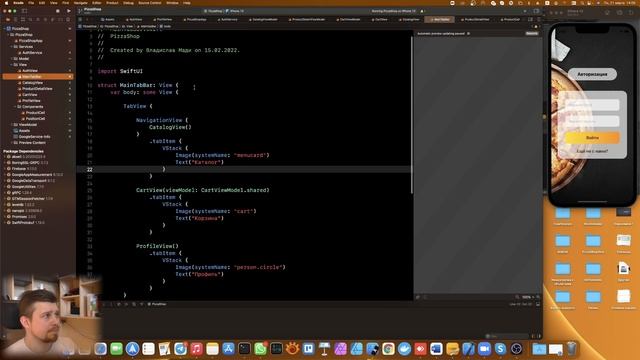Click line 22 in the code editor gutter
The height and width of the screenshot is (360, 640).
point(89,169)
